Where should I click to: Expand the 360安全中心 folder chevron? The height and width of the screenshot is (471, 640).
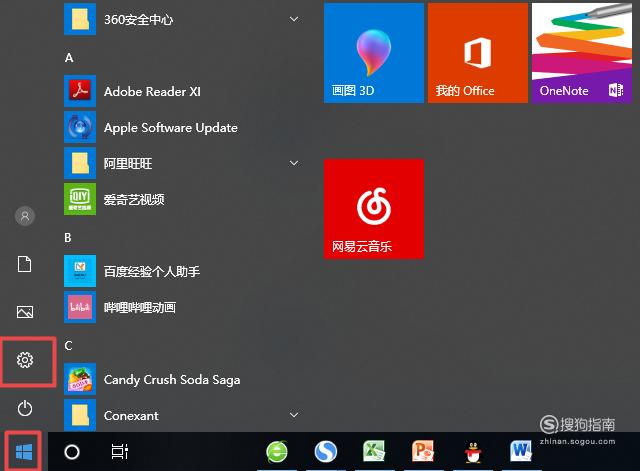click(x=294, y=19)
